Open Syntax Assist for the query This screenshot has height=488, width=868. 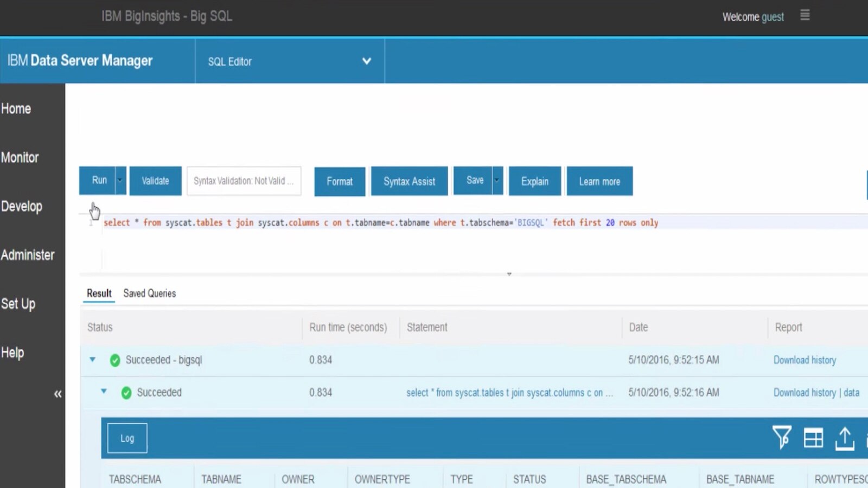tap(409, 181)
